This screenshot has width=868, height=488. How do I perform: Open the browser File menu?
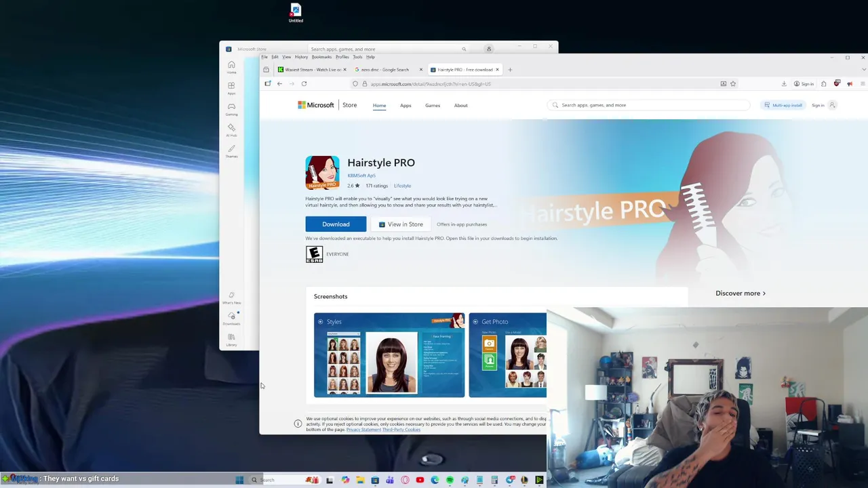pos(264,57)
